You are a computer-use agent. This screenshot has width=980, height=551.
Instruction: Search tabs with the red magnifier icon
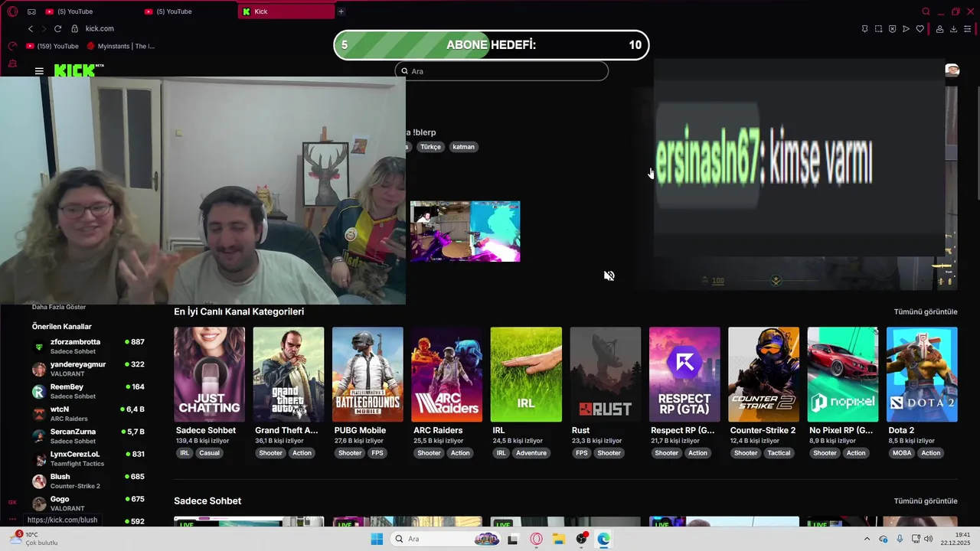click(x=926, y=11)
